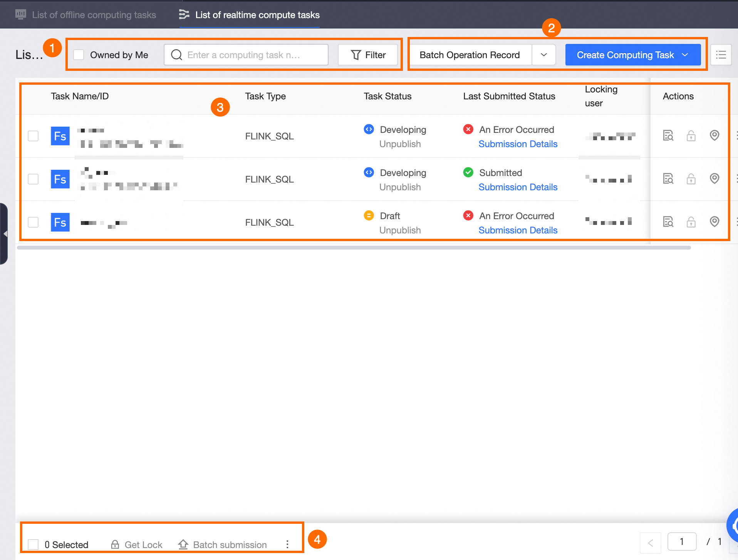
Task: Select checkbox of the first task row
Action: [x=33, y=136]
